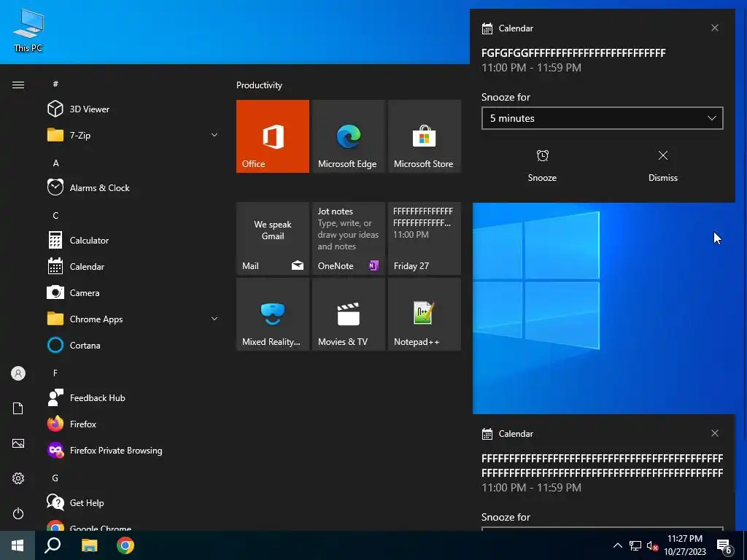Launch Google Chrome from the taskbar
747x560 pixels.
125,545
